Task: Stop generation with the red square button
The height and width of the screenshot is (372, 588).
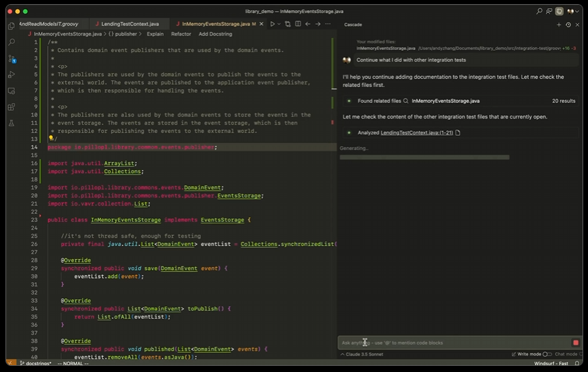Action: (576, 343)
